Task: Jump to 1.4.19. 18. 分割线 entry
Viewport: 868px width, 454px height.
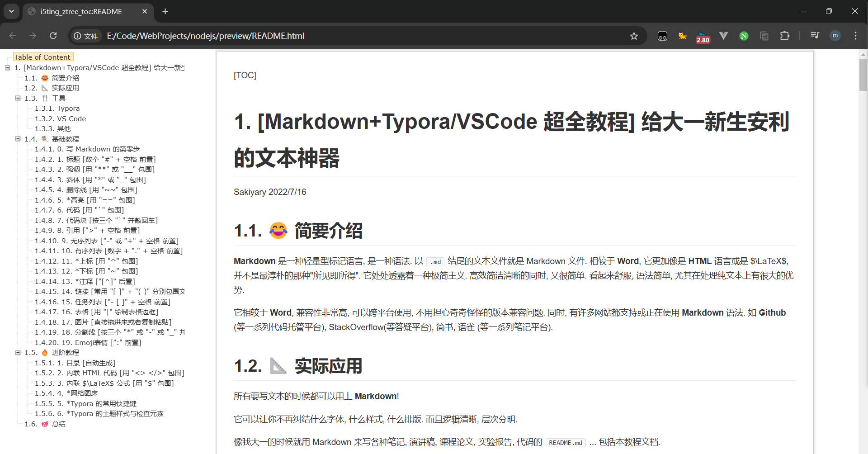Action: click(x=109, y=332)
